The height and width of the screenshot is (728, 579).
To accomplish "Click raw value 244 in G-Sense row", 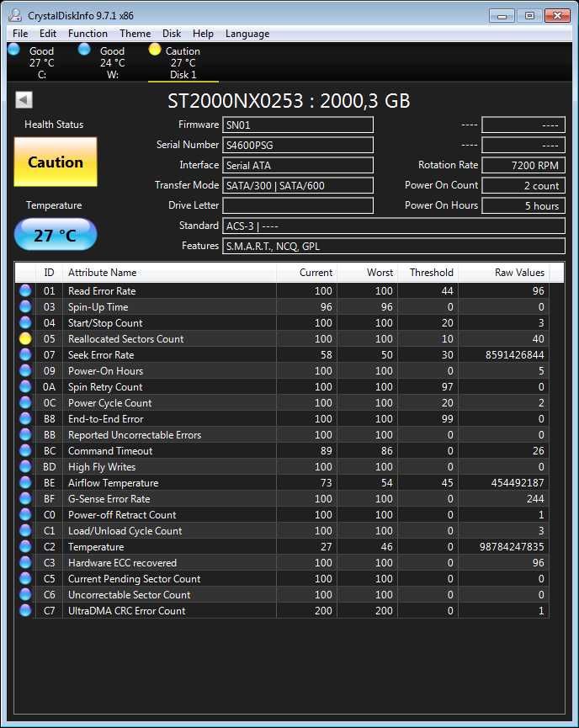I will [535, 498].
